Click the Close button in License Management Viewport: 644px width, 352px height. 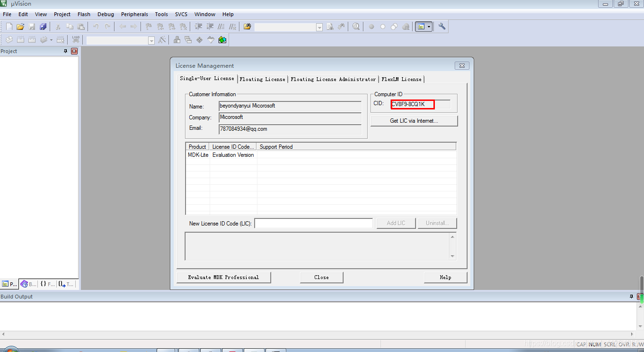pyautogui.click(x=321, y=277)
